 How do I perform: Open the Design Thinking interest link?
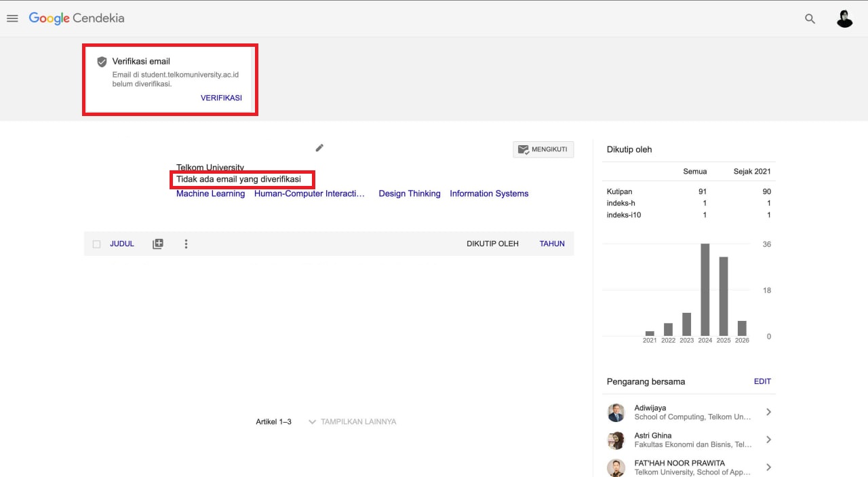coord(410,193)
